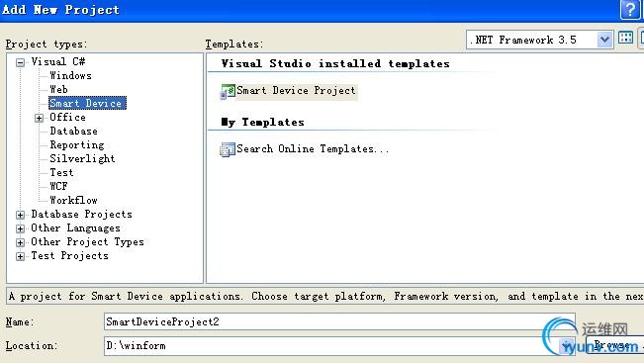Expand the Database Projects node
Screen dimensions: 644x363
[x=20, y=215]
